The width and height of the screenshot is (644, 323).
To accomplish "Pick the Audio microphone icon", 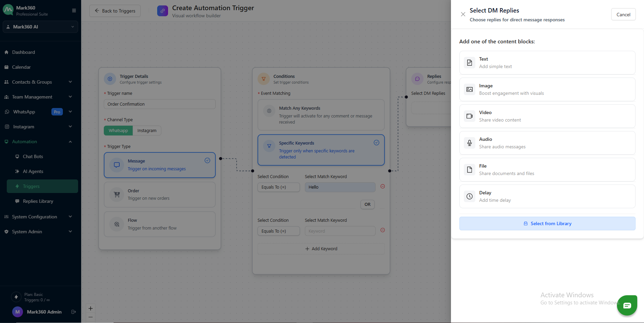I will click(469, 143).
